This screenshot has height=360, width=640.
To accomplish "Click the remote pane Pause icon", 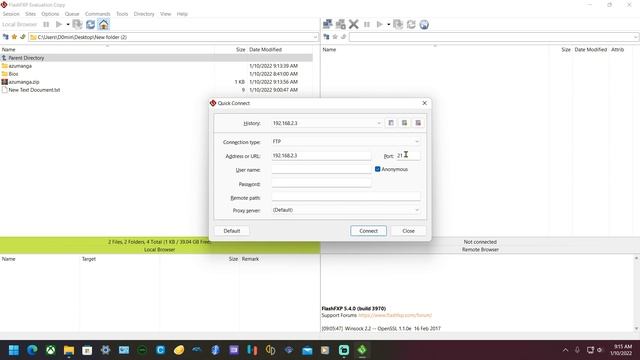I will [x=367, y=24].
